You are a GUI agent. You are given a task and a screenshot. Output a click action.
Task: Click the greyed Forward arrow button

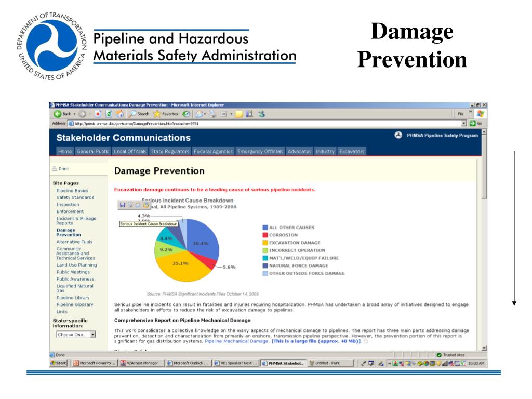point(82,114)
